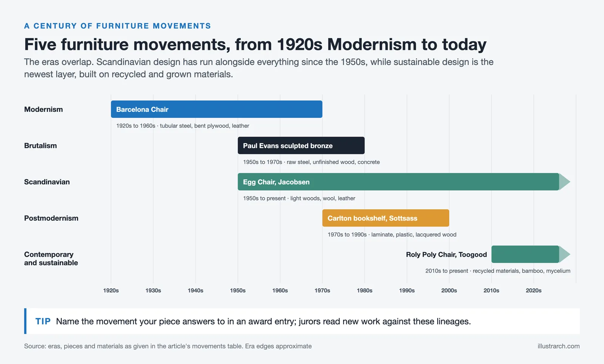Click the 2010s axis marker
604x364 pixels.
click(492, 290)
